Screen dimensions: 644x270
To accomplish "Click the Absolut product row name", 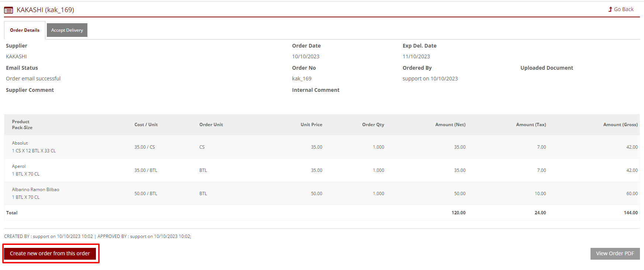I will pos(20,143).
